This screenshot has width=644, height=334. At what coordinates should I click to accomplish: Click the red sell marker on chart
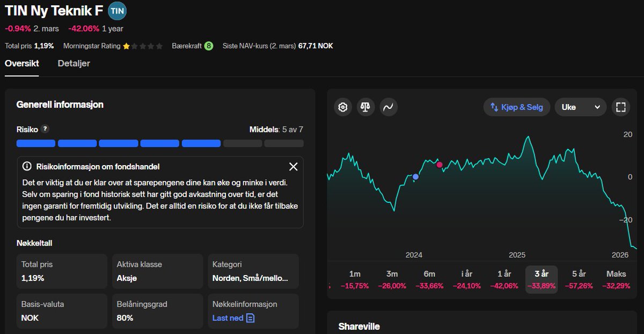pos(440,165)
